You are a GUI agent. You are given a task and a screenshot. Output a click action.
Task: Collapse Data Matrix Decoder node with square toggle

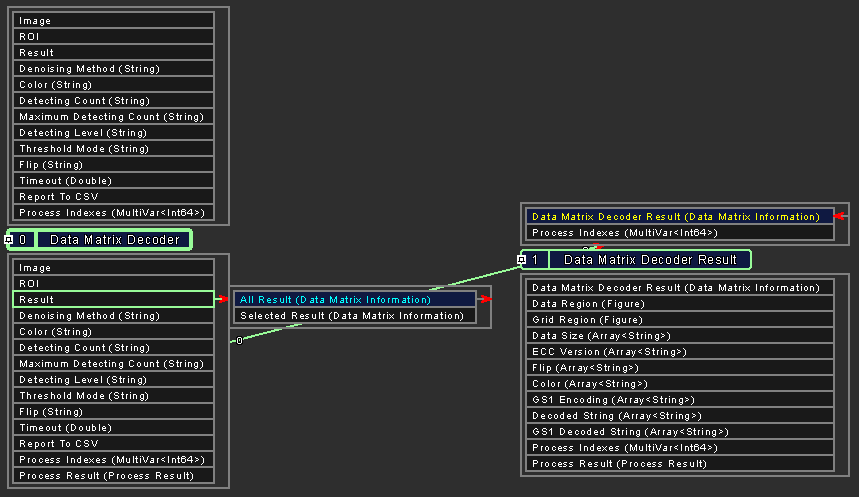[8, 239]
